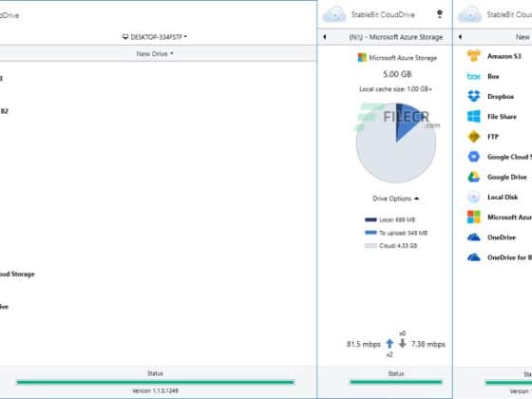Click the OneDrive for Business cloud icon
The width and height of the screenshot is (532, 399).
click(x=474, y=257)
